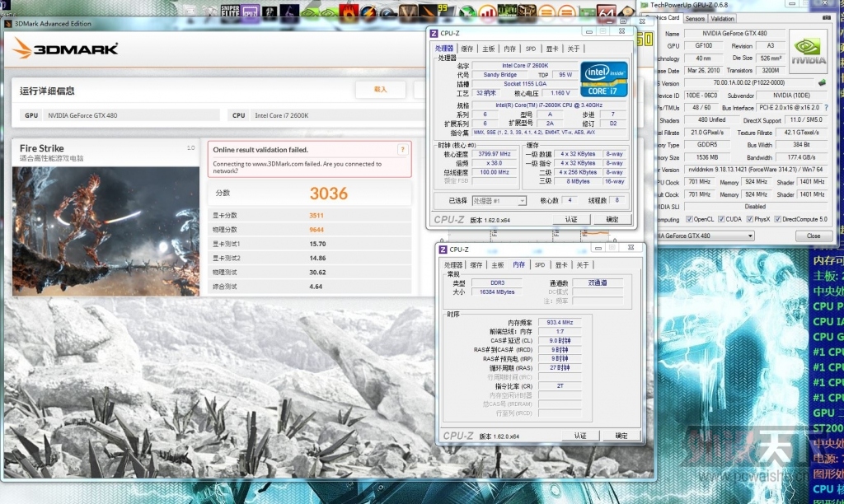Click the CPU-Z memory window title icon
844x504 pixels.
443,250
